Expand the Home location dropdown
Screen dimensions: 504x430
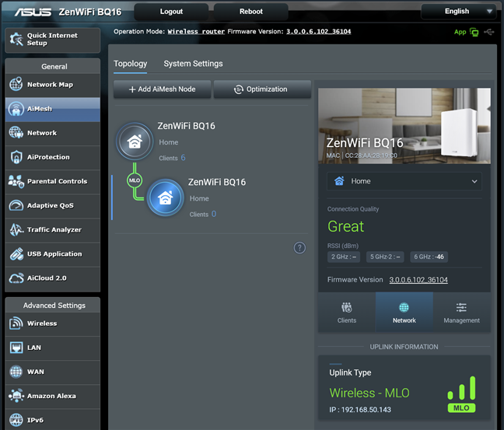pyautogui.click(x=404, y=181)
